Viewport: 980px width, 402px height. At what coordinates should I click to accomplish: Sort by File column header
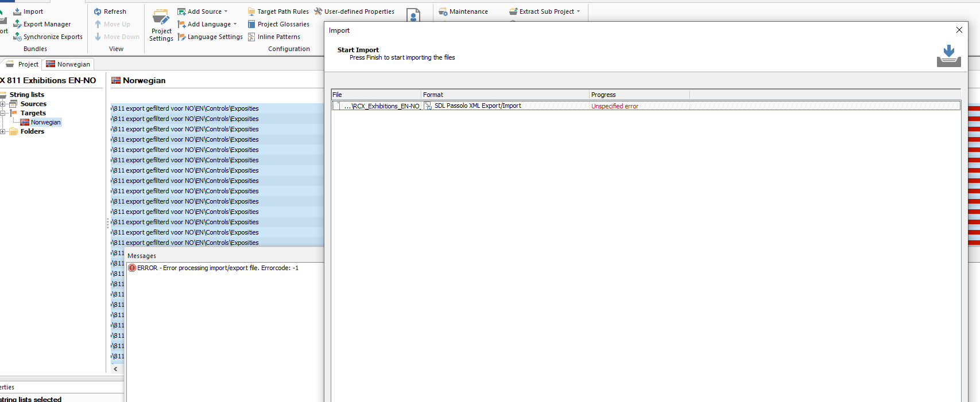pyautogui.click(x=376, y=95)
